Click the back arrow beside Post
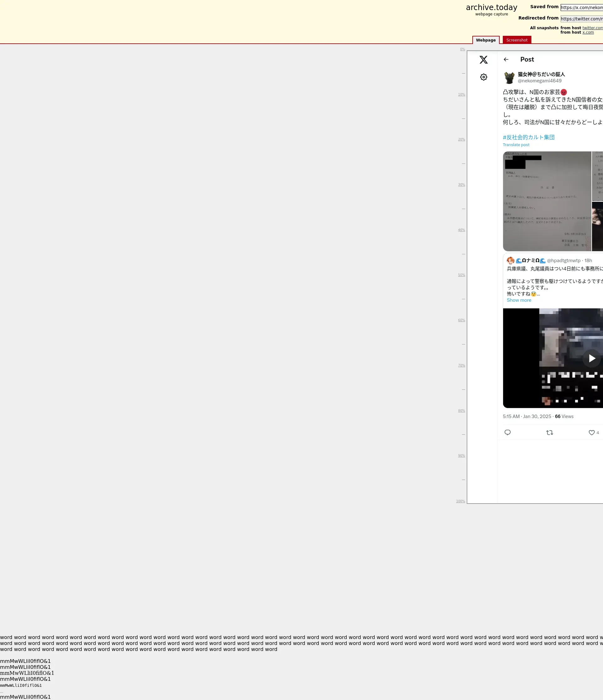 click(x=506, y=59)
